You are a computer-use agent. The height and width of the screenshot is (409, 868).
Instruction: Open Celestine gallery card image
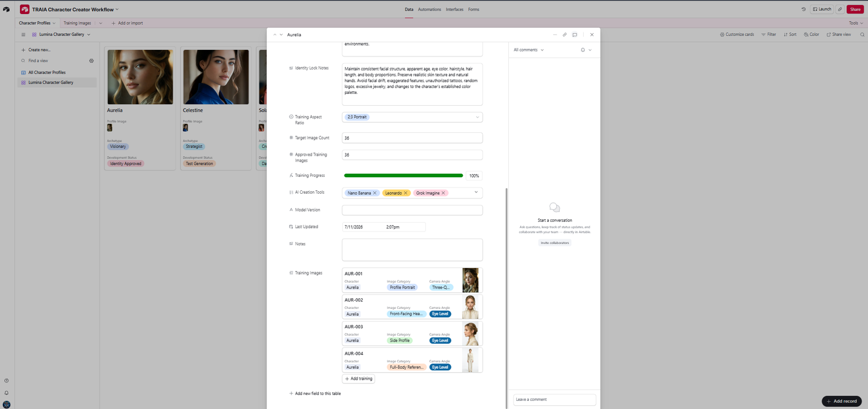point(216,77)
